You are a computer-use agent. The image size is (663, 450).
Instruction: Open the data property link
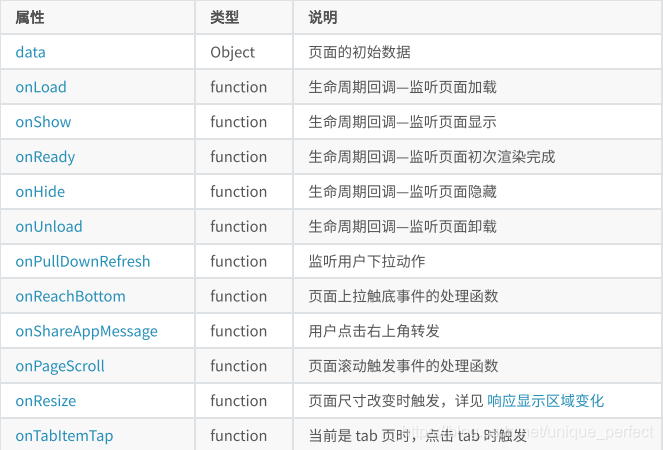(x=30, y=52)
